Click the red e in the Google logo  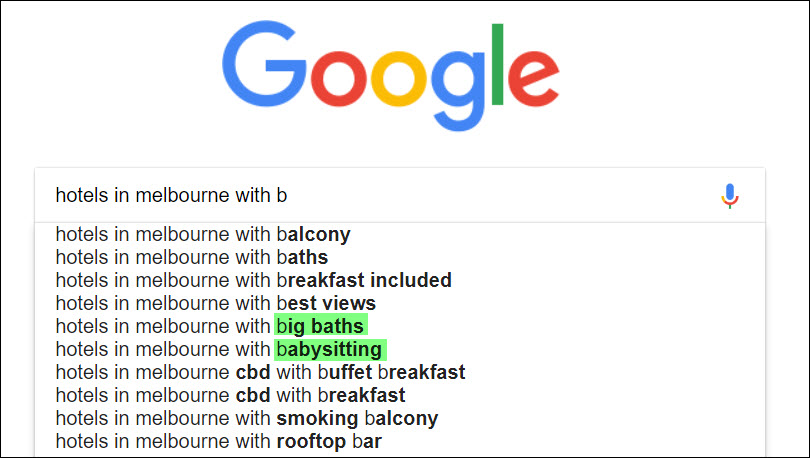point(534,78)
